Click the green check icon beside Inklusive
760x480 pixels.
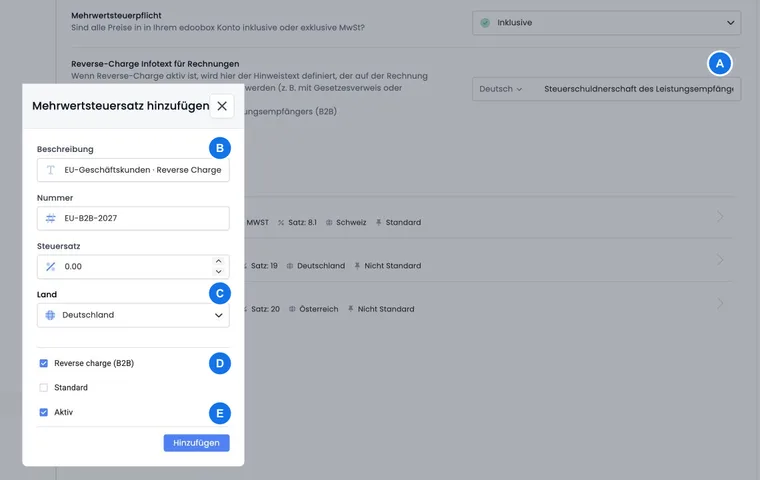tap(485, 23)
